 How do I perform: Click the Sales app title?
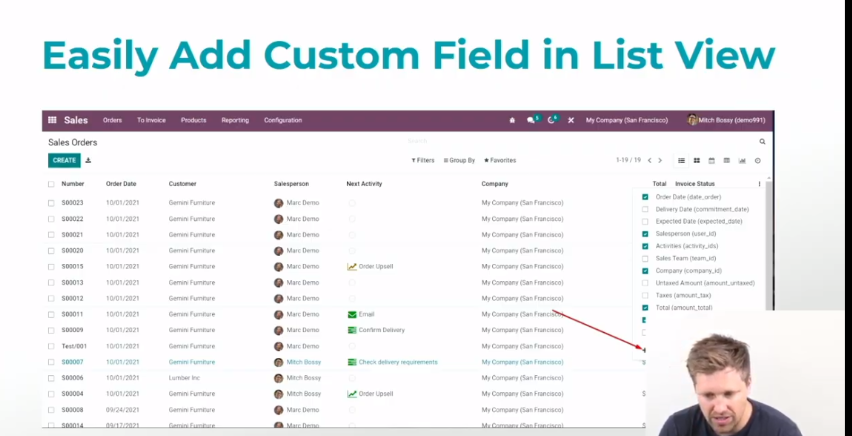pyautogui.click(x=76, y=120)
